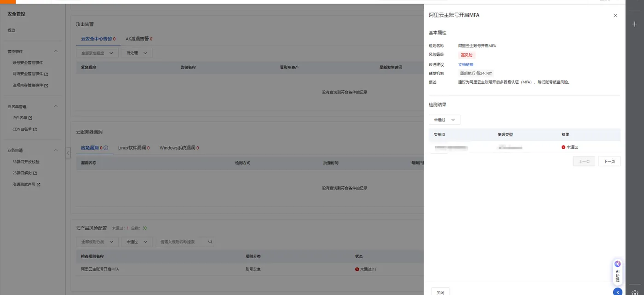
Task: Click 未通过(1) status in rule row
Action: click(366, 269)
